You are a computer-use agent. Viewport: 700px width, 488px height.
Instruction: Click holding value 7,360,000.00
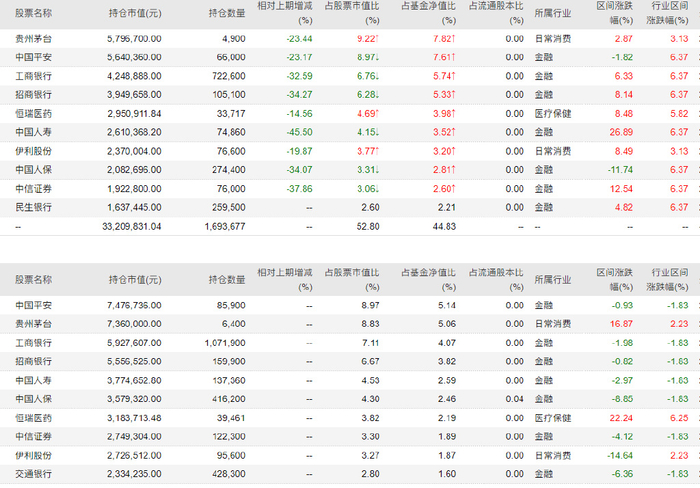tap(134, 324)
